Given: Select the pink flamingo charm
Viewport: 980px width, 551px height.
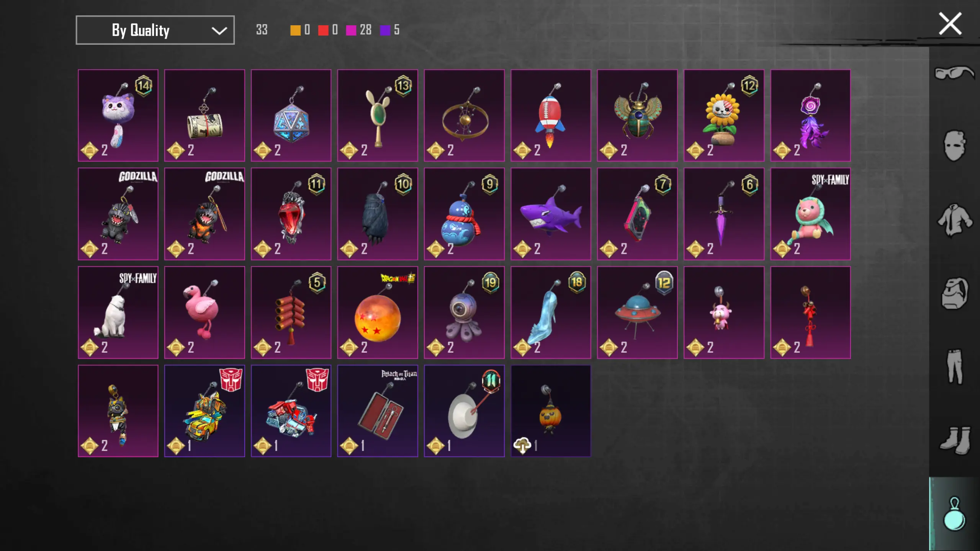Looking at the screenshot, I should [205, 312].
